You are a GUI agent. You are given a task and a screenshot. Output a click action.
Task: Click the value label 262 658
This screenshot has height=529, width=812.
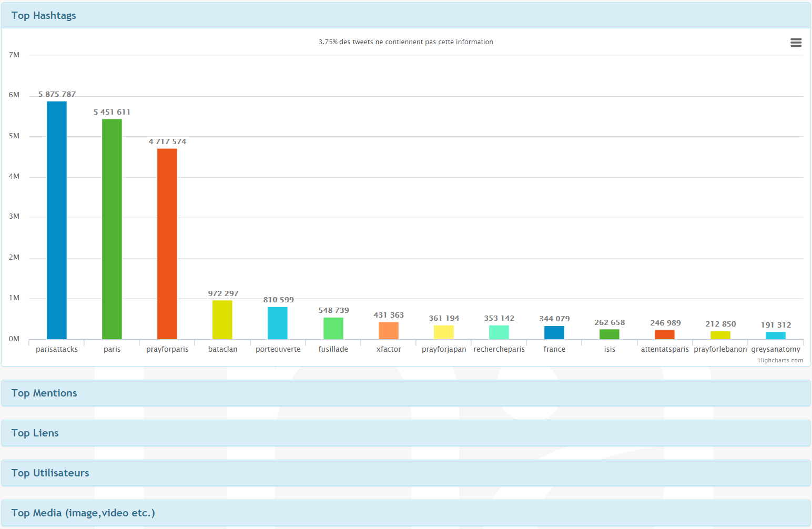(x=610, y=322)
